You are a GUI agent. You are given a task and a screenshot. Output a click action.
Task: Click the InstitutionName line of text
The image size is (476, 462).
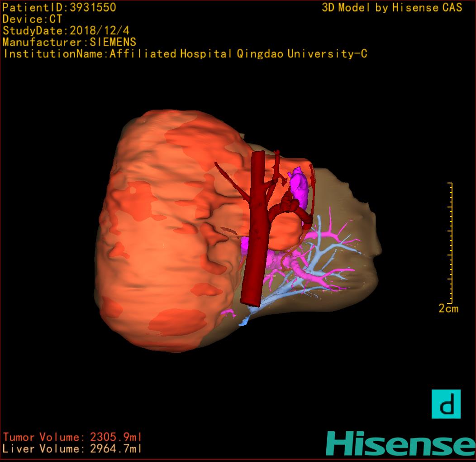point(185,54)
